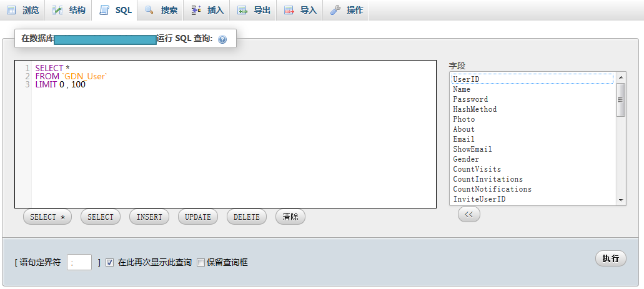
Task: Click the SELECT keyword in the query
Action: pyautogui.click(x=49, y=68)
